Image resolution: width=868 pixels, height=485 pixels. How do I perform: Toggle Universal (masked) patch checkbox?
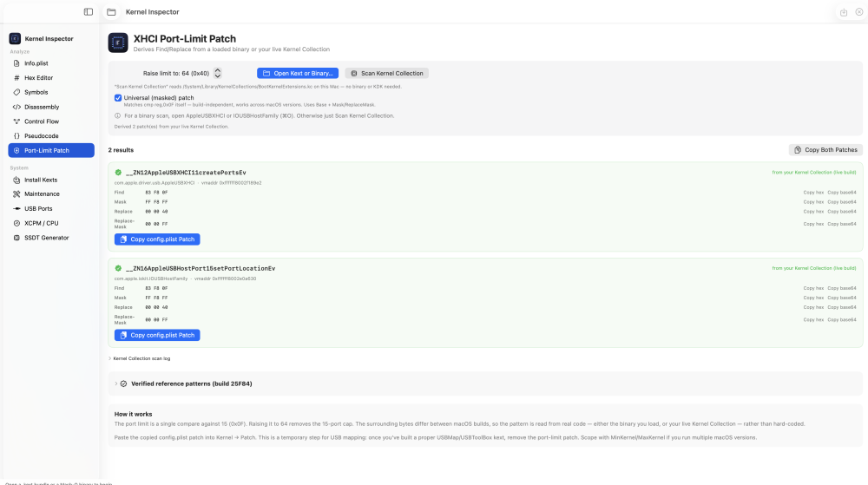pyautogui.click(x=118, y=98)
